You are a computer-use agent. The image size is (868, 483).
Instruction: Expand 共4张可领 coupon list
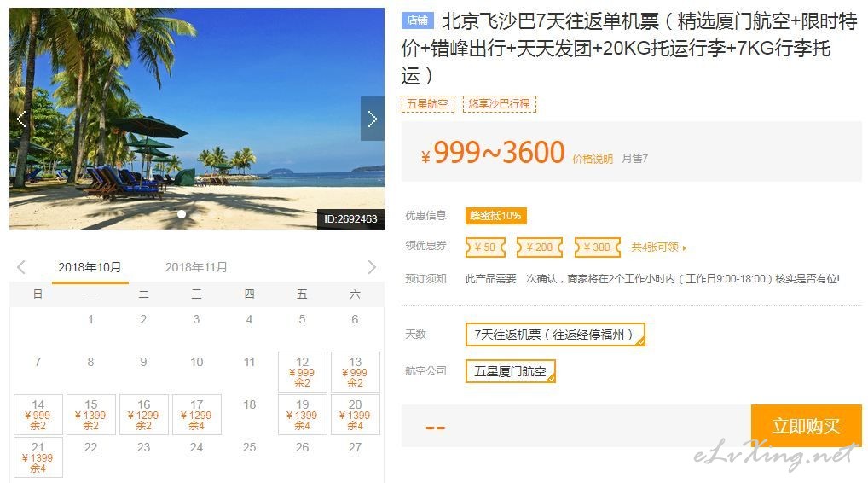pyautogui.click(x=659, y=247)
